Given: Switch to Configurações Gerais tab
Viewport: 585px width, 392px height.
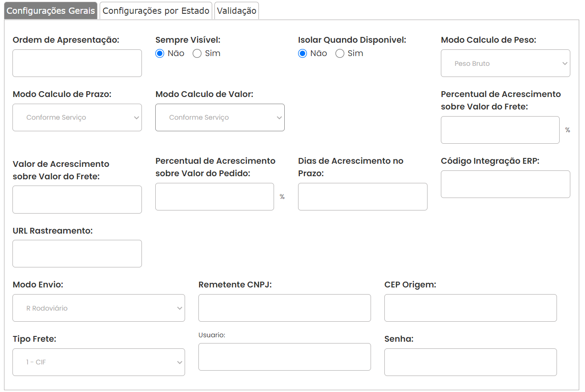Looking at the screenshot, I should pyautogui.click(x=51, y=11).
